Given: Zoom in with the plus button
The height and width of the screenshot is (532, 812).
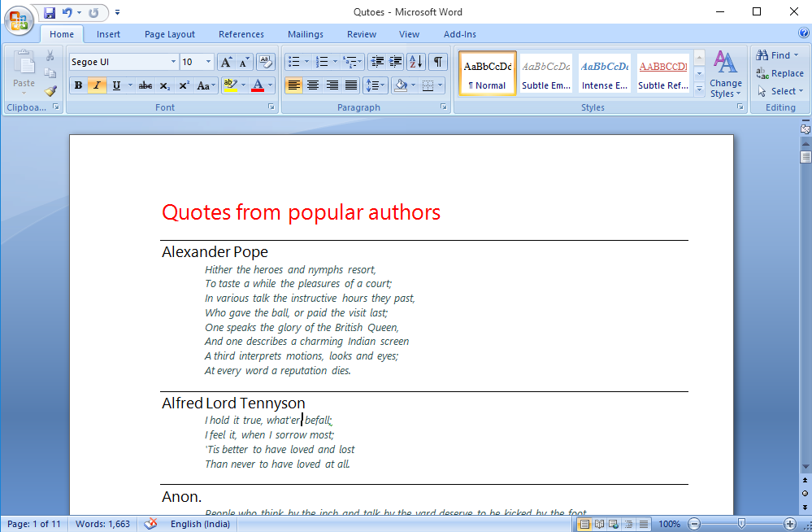Looking at the screenshot, I should (x=790, y=524).
